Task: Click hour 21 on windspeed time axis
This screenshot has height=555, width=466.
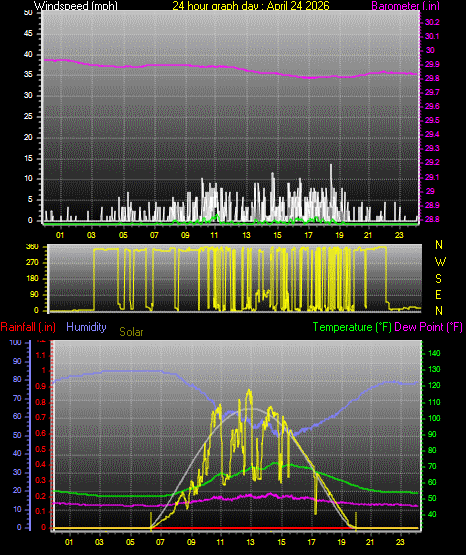Action: click(368, 235)
